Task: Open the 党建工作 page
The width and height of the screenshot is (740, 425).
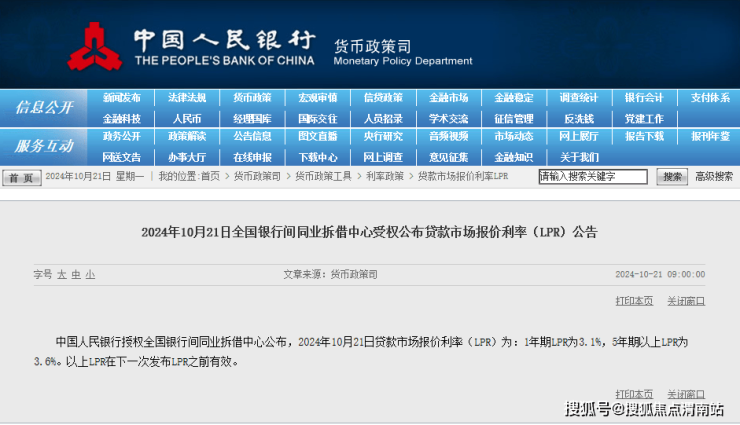Action: click(x=644, y=119)
